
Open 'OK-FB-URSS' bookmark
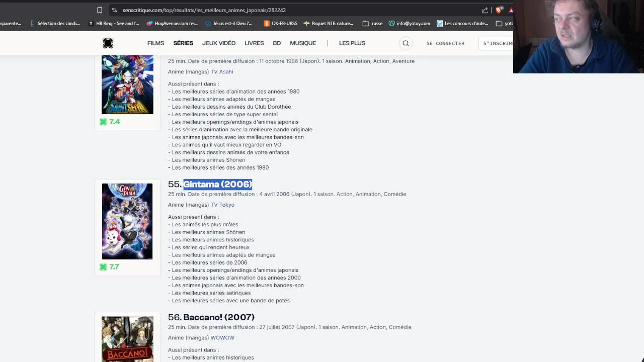tap(280, 23)
